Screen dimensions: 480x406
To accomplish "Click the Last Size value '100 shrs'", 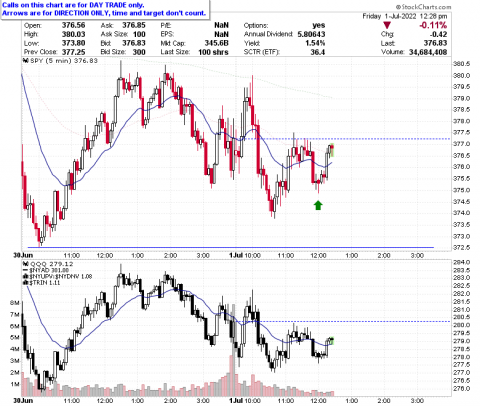I will pos(213,52).
